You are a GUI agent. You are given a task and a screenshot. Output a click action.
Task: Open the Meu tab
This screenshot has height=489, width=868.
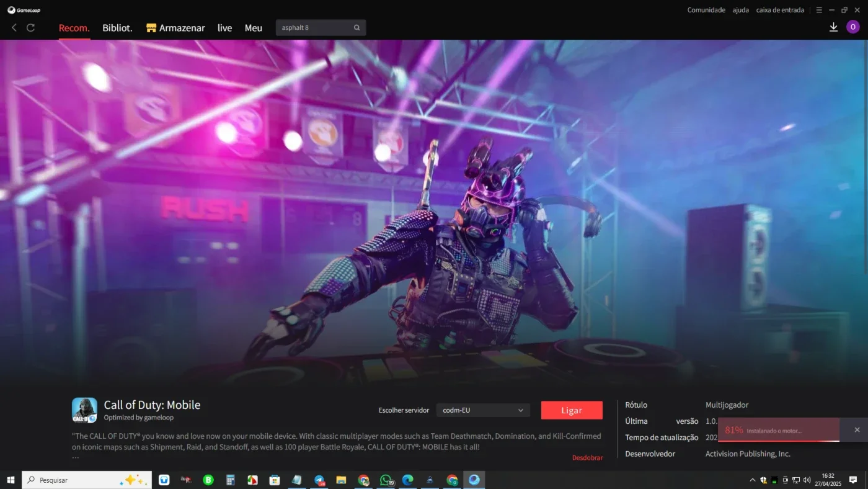click(x=254, y=28)
